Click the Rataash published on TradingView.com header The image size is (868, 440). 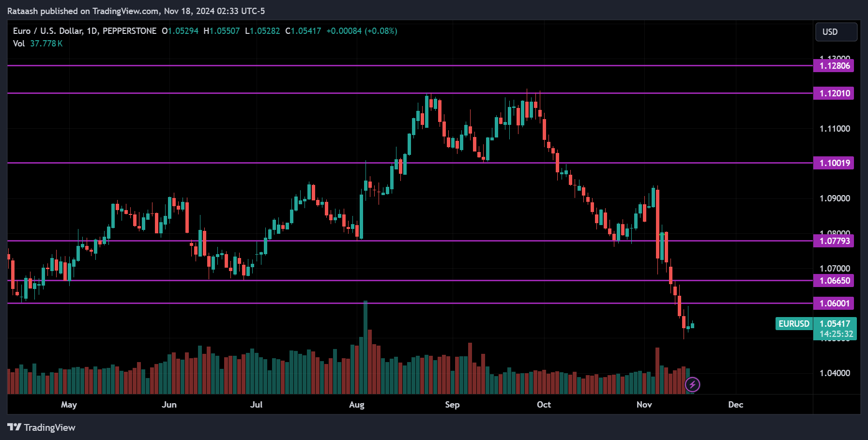[x=136, y=11]
